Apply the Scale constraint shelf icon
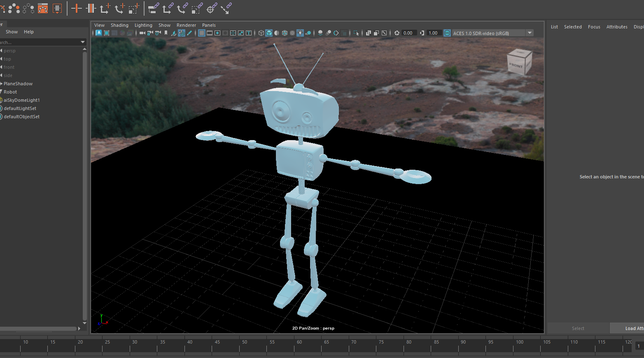 point(197,8)
